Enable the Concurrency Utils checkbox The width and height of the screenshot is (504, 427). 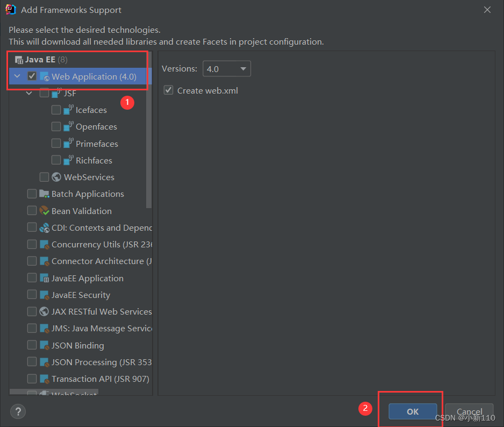pos(32,244)
